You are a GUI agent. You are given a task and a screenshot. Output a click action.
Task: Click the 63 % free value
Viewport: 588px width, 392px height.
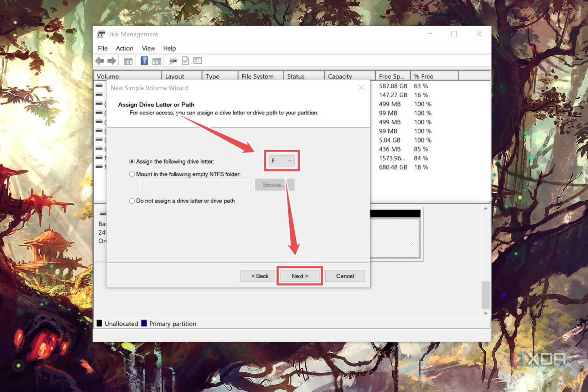pos(421,86)
